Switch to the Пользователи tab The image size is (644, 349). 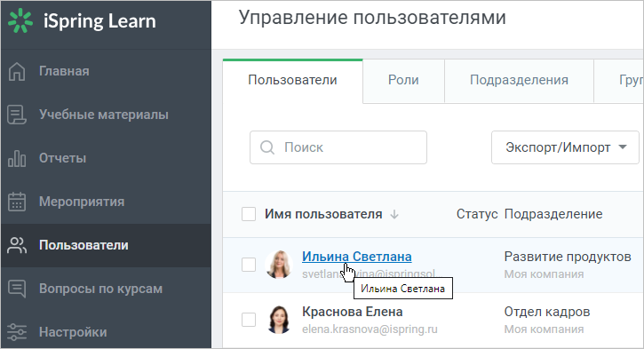(x=292, y=80)
